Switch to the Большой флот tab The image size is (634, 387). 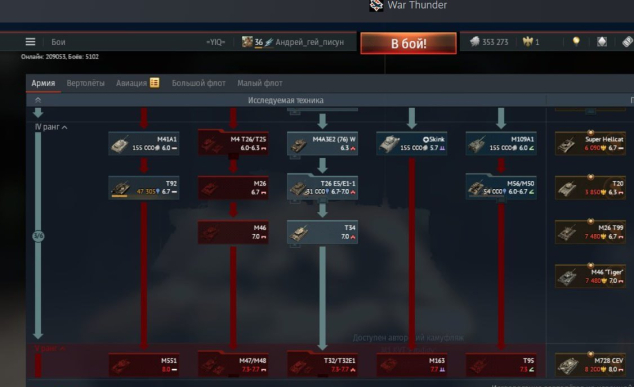tap(199, 83)
